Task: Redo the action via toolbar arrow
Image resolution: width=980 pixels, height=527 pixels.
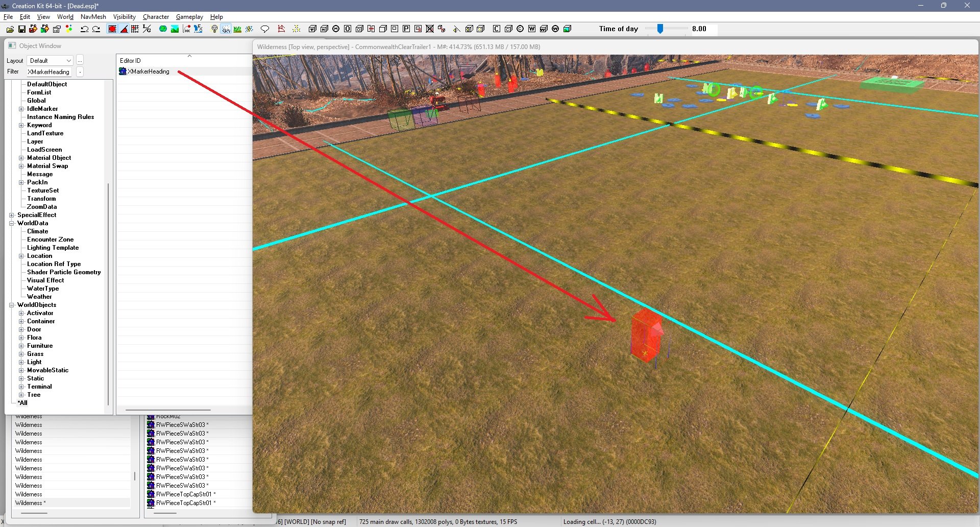Action: [x=96, y=29]
